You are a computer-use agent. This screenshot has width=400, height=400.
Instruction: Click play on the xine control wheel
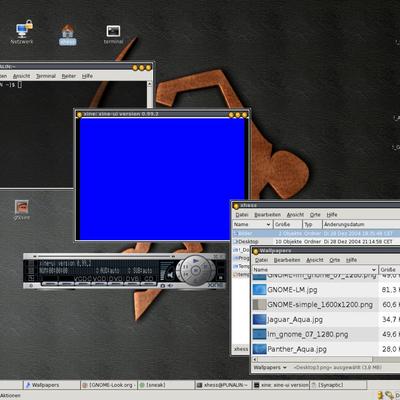click(196, 261)
